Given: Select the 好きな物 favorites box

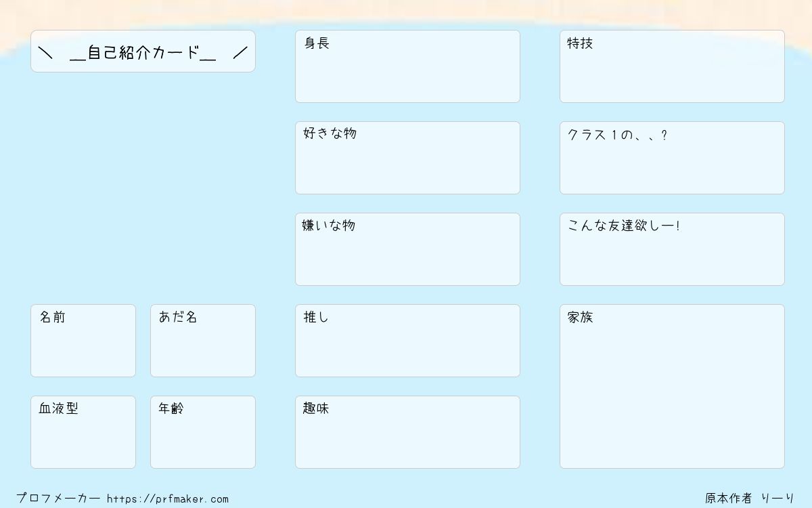Looking at the screenshot, I should (407, 158).
